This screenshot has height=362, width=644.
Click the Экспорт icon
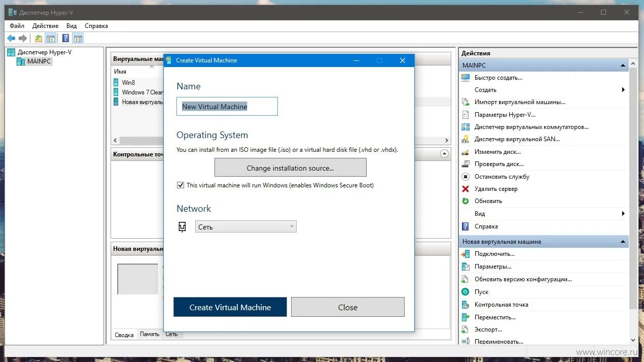[x=466, y=330]
